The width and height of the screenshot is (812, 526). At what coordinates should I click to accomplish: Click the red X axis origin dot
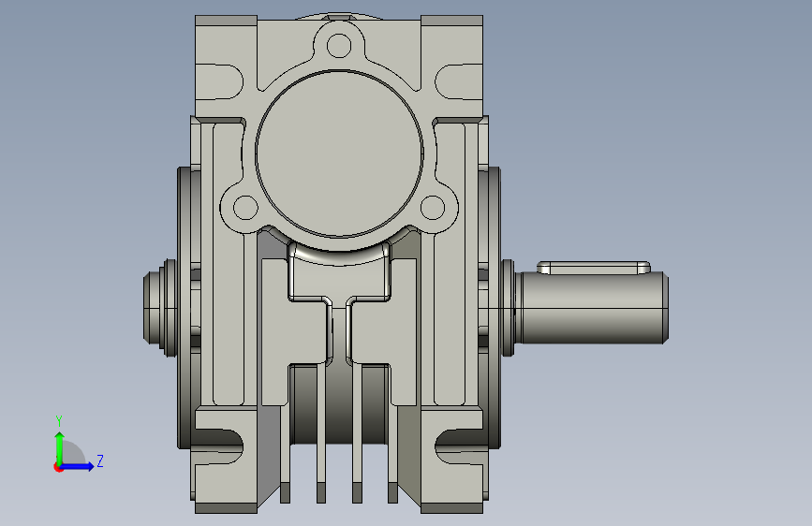(x=58, y=467)
